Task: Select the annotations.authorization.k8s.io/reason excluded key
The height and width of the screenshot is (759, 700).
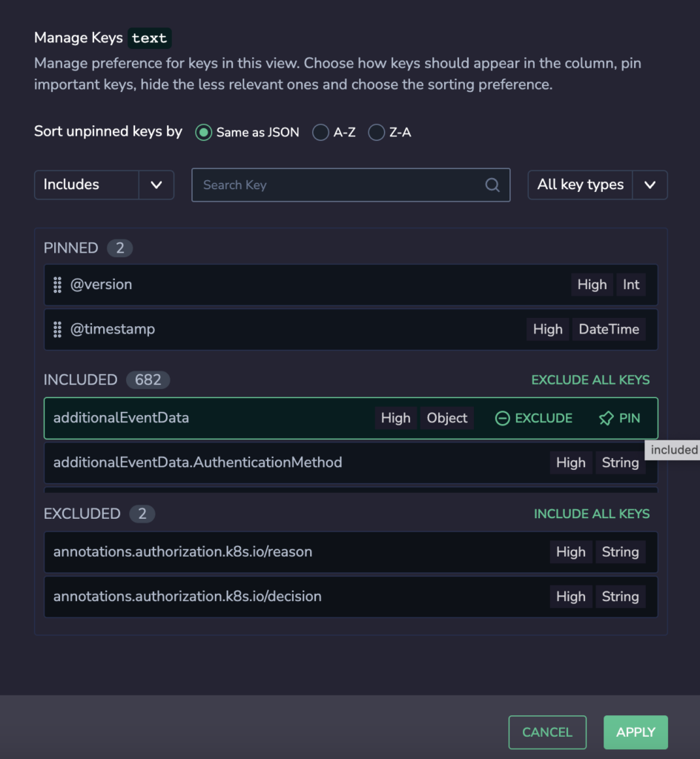Action: tap(351, 551)
